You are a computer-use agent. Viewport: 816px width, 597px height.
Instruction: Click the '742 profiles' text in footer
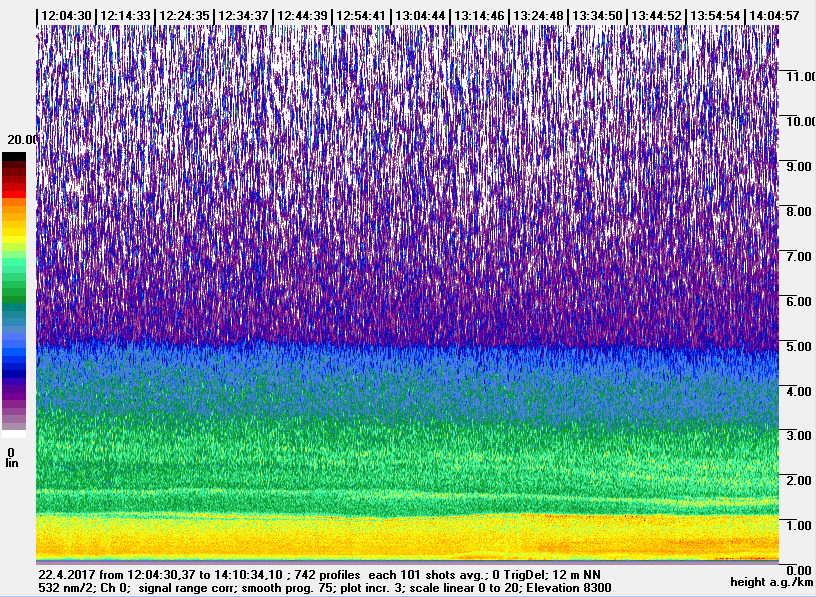coord(327,575)
